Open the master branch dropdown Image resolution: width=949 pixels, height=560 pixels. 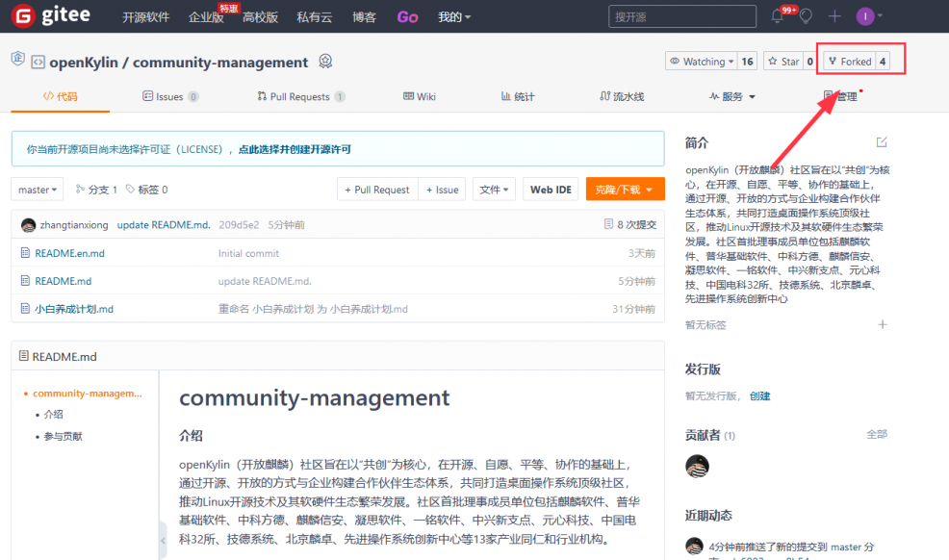click(38, 190)
